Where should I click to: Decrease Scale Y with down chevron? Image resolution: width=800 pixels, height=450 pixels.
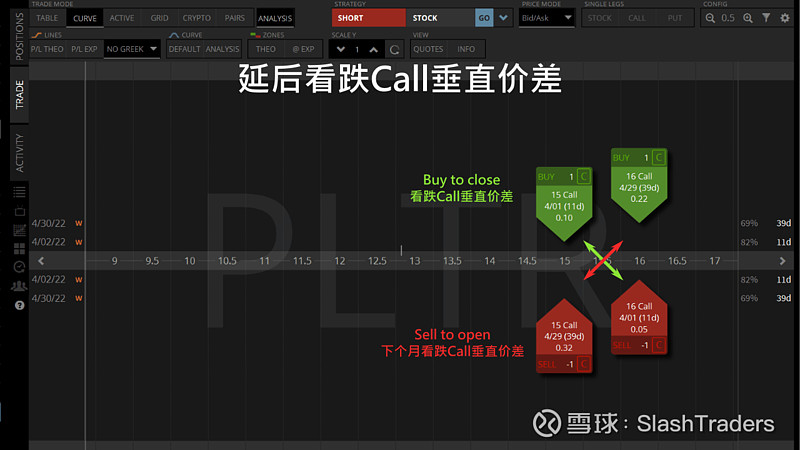[x=341, y=49]
